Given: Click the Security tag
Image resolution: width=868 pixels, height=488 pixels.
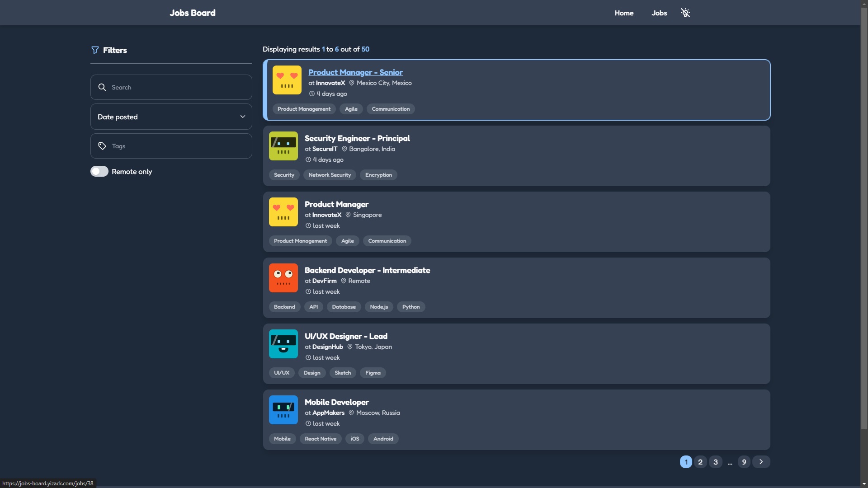Looking at the screenshot, I should 284,175.
